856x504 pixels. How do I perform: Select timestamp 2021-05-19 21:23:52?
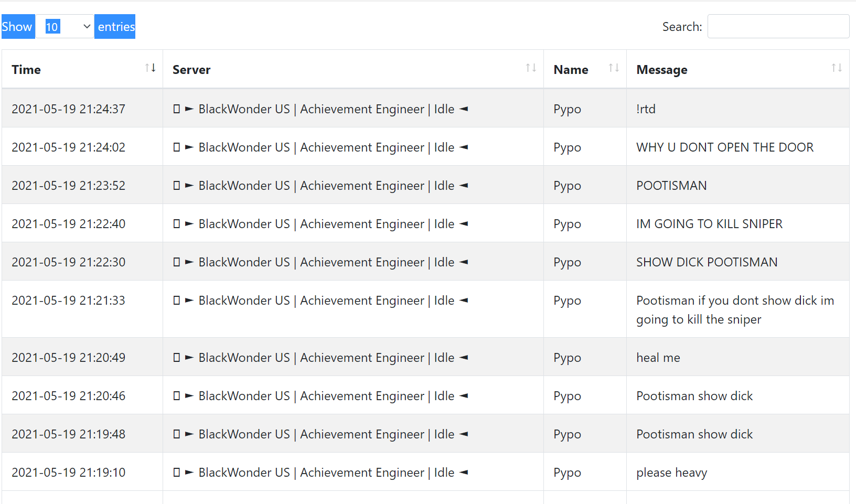click(69, 186)
